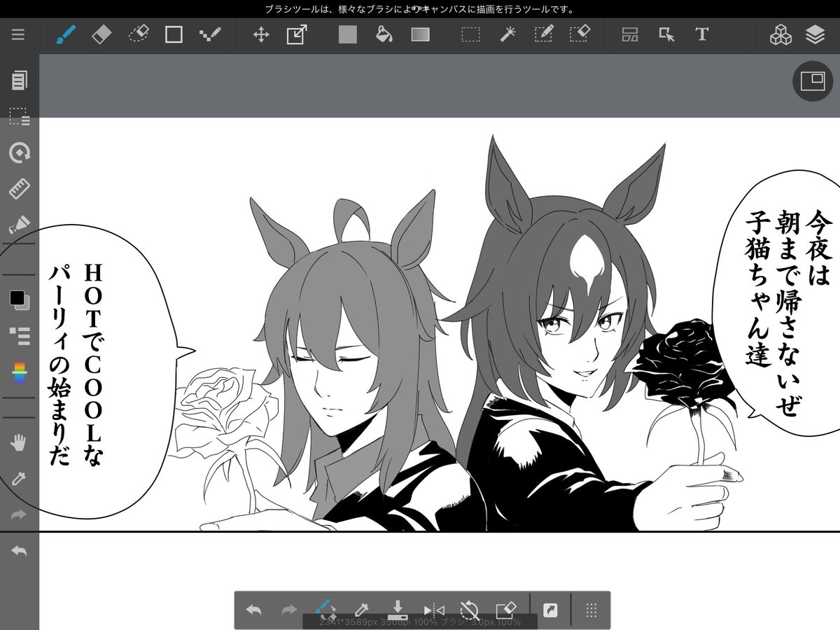The image size is (840, 630).
Task: Select the Bucket fill tool
Action: 384,34
